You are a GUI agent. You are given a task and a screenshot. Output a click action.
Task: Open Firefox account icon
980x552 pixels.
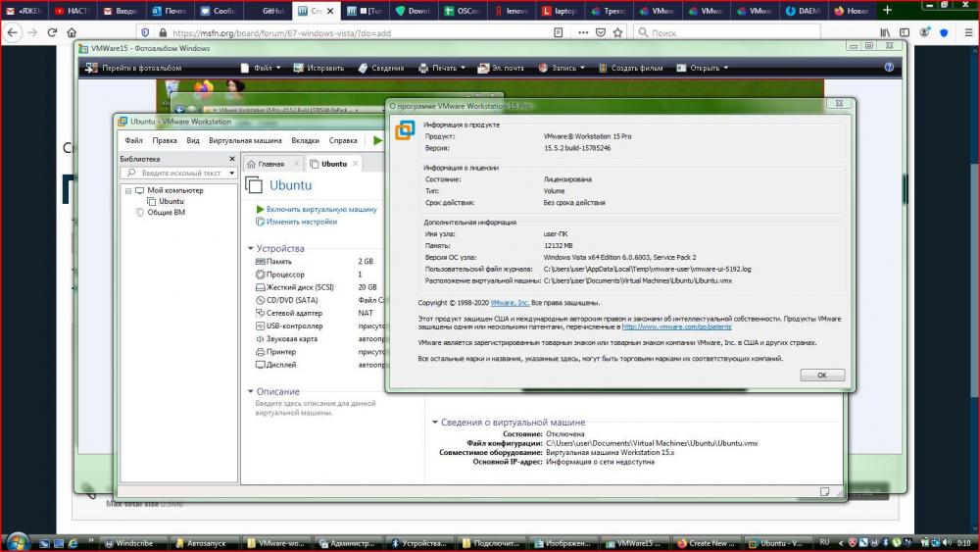tap(924, 32)
